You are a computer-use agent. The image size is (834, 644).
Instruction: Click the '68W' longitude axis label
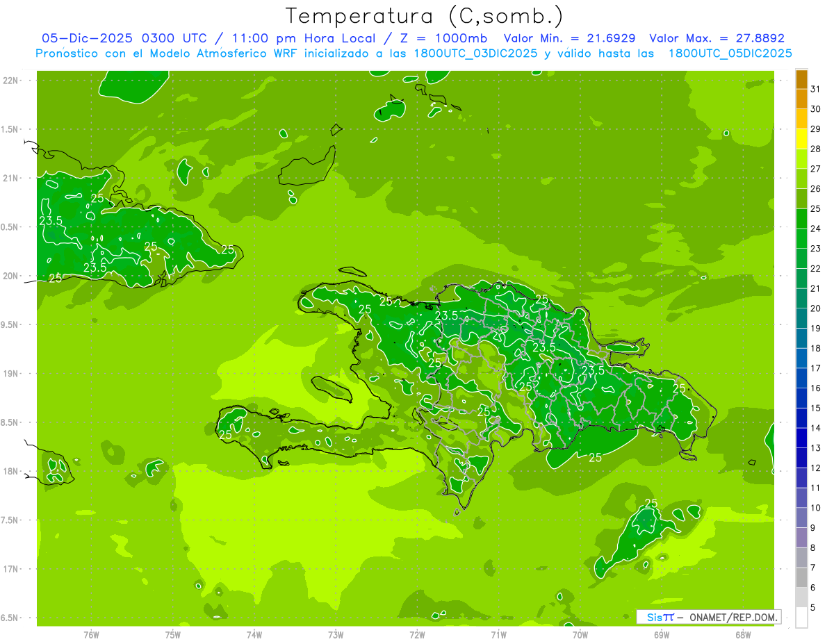[743, 634]
